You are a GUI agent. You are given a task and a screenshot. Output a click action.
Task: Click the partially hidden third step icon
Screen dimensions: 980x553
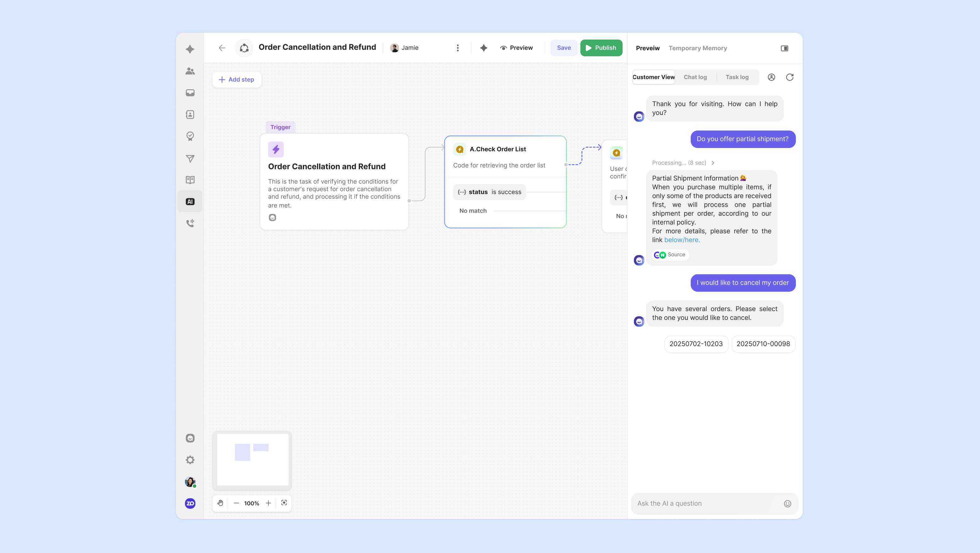click(616, 153)
